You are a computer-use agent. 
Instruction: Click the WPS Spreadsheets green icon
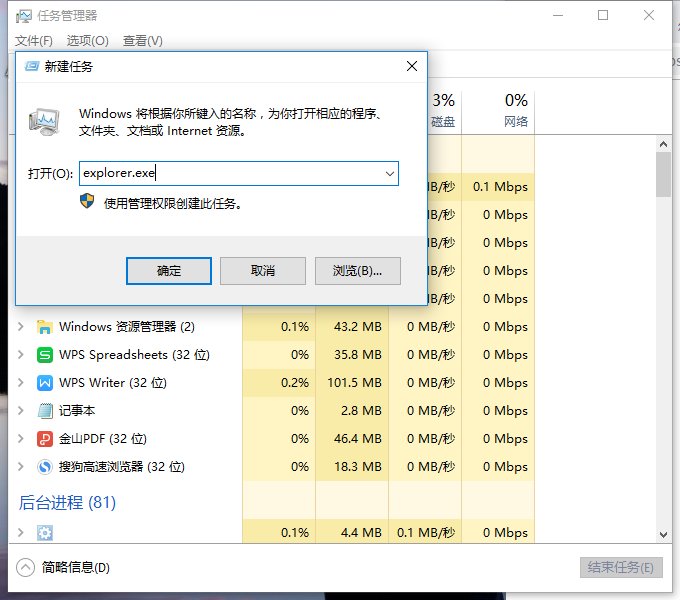tap(45, 355)
